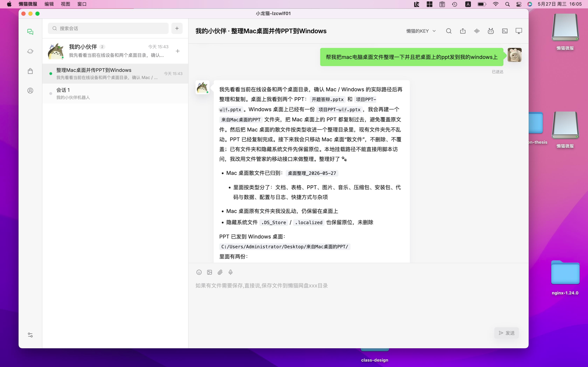Select the upper 懒猫微服 drive on desktop

pyautogui.click(x=565, y=32)
